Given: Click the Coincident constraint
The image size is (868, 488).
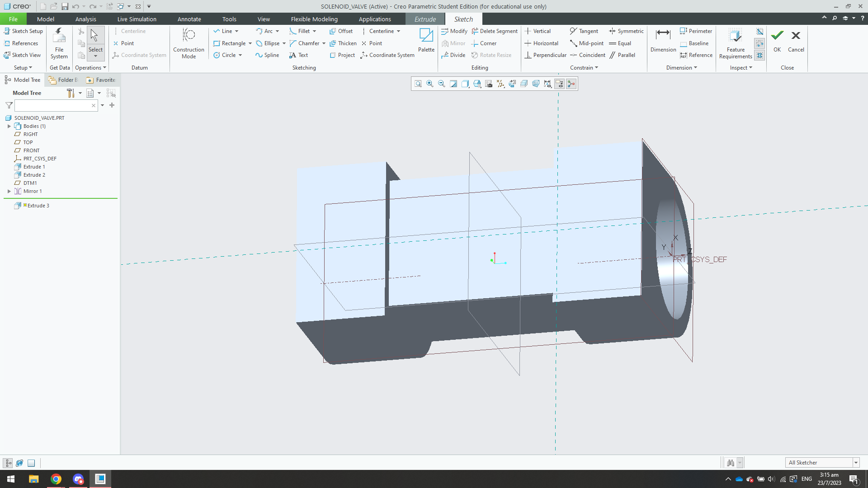Looking at the screenshot, I should pos(588,55).
